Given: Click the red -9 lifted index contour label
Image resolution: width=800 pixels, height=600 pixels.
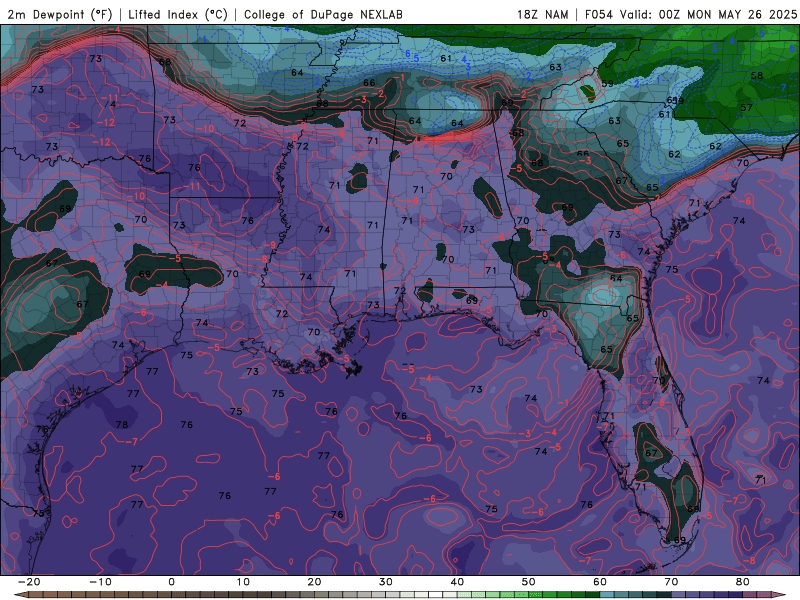Looking at the screenshot, I should [270, 245].
